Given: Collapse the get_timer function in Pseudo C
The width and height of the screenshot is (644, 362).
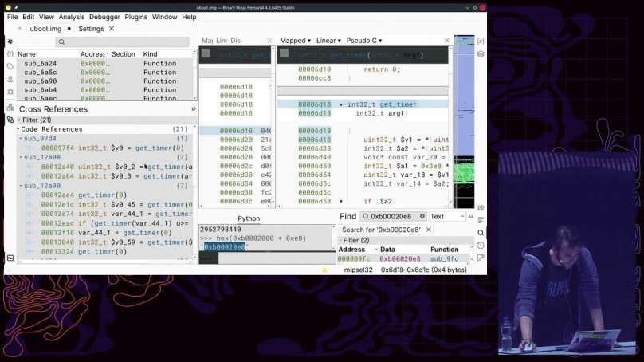Looking at the screenshot, I should tap(341, 104).
